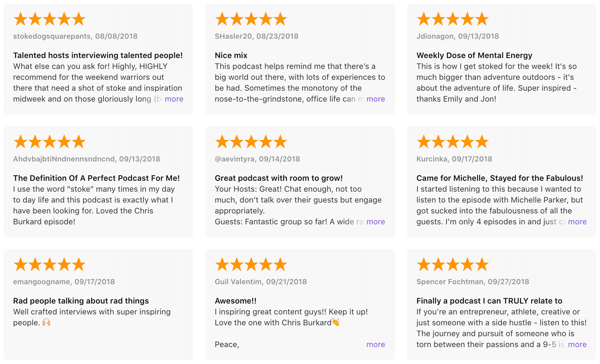The image size is (600, 364).
Task: Click the stars above emangoogname's review
Action: point(50,265)
